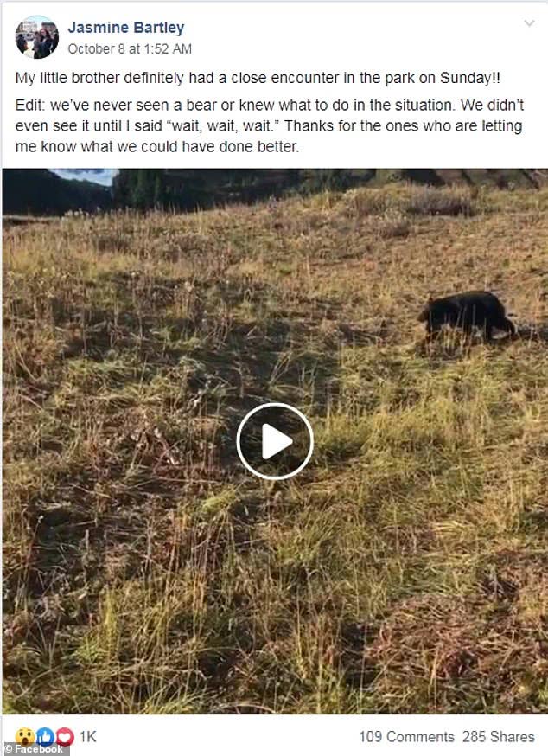The width and height of the screenshot is (548, 756).
Task: Play the bear encounter video
Action: click(275, 441)
